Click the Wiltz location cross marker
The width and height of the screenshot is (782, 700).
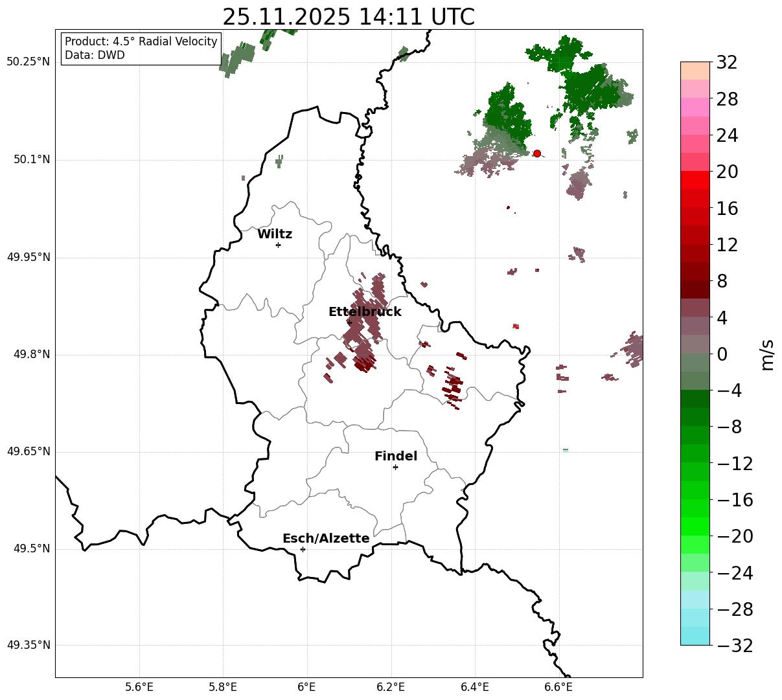click(278, 245)
